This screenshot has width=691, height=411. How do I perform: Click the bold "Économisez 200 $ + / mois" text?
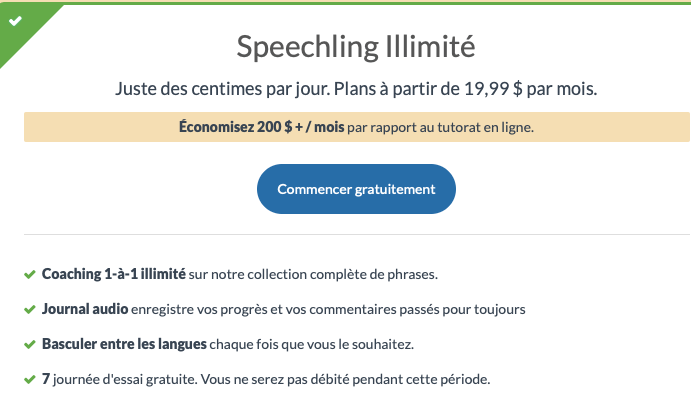click(x=263, y=127)
